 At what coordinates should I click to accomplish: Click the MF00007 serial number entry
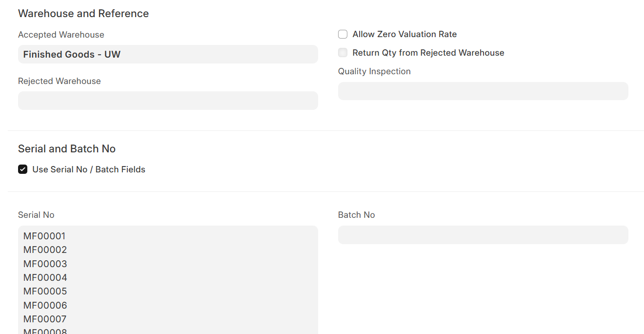tap(45, 319)
